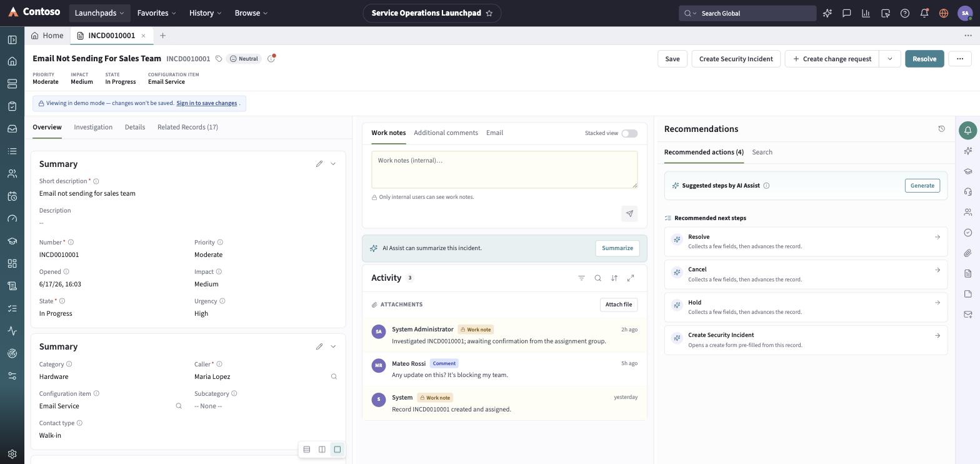Open the envelope icon in right rail
The width and height of the screenshot is (980, 464).
point(967,315)
